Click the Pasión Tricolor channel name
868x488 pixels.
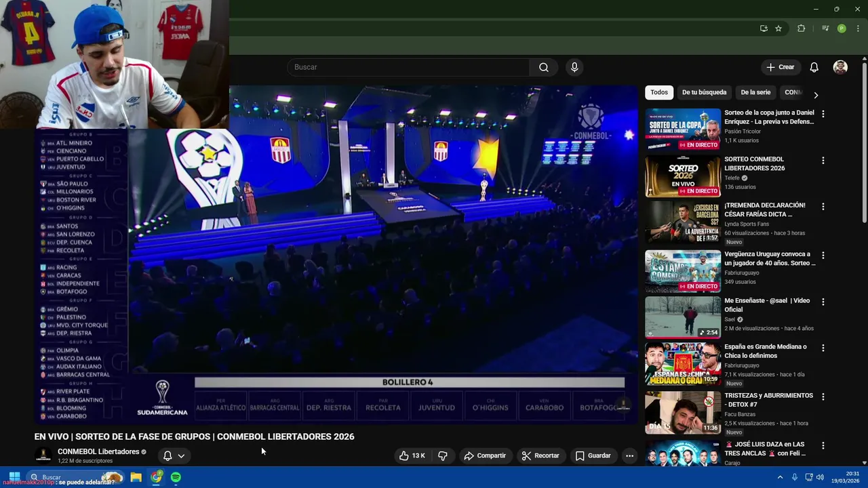point(743,131)
